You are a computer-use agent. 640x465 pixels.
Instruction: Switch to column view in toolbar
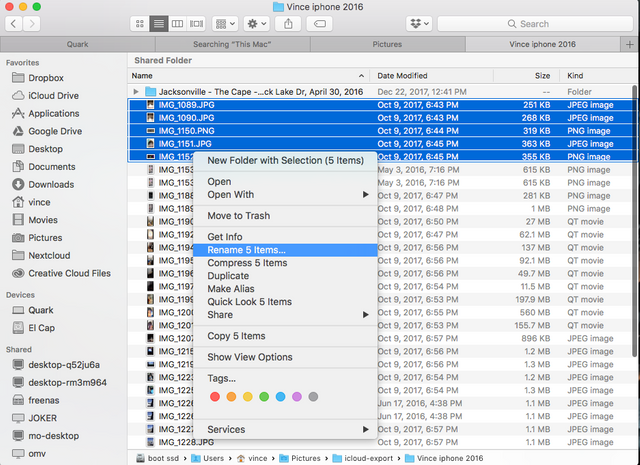[177, 23]
